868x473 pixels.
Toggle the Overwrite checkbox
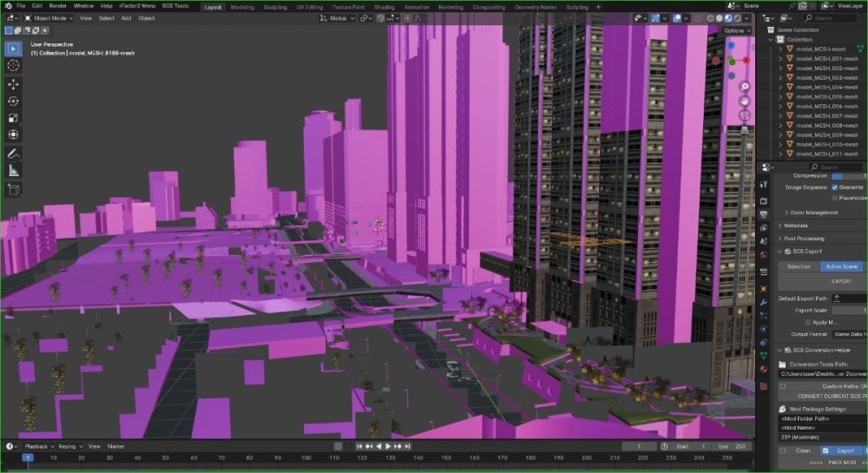pos(835,187)
